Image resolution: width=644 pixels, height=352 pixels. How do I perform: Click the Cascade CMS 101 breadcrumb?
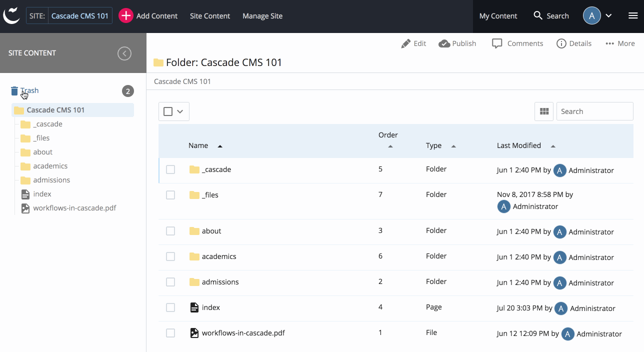pyautogui.click(x=182, y=81)
